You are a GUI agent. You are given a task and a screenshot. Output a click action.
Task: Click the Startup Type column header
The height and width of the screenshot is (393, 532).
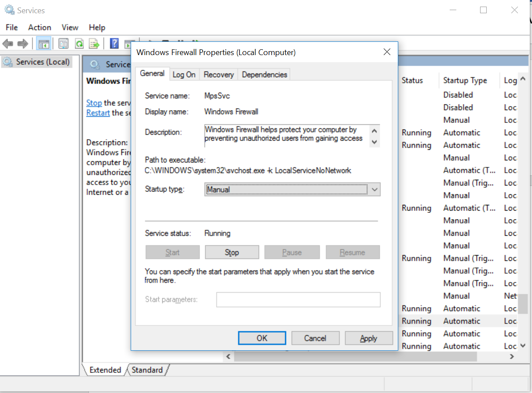(x=465, y=81)
